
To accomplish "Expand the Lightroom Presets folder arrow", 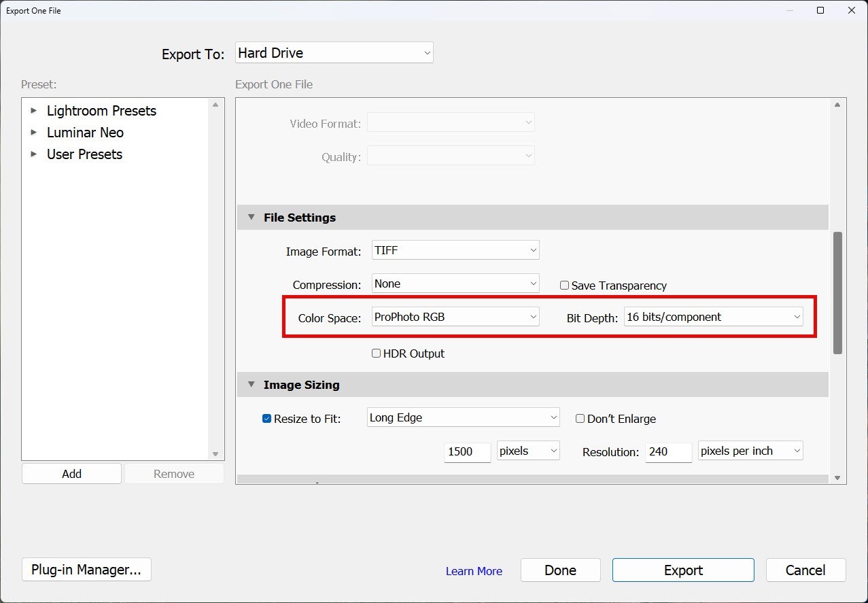I will click(33, 110).
